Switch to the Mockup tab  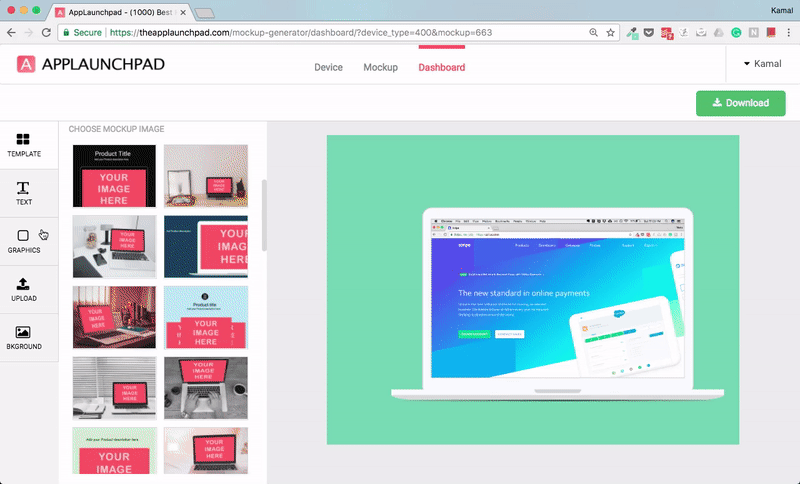coord(380,67)
